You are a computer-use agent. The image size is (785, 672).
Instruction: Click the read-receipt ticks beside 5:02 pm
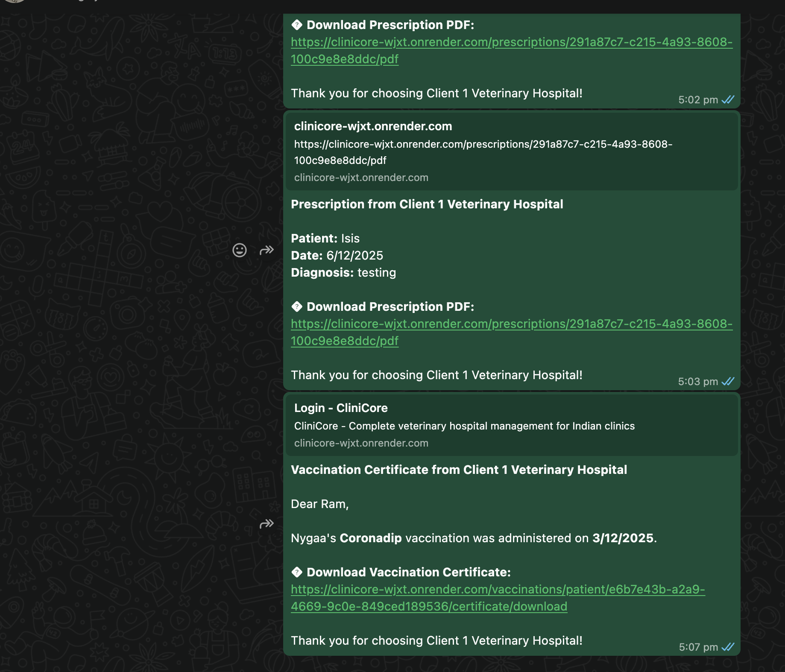click(x=728, y=100)
